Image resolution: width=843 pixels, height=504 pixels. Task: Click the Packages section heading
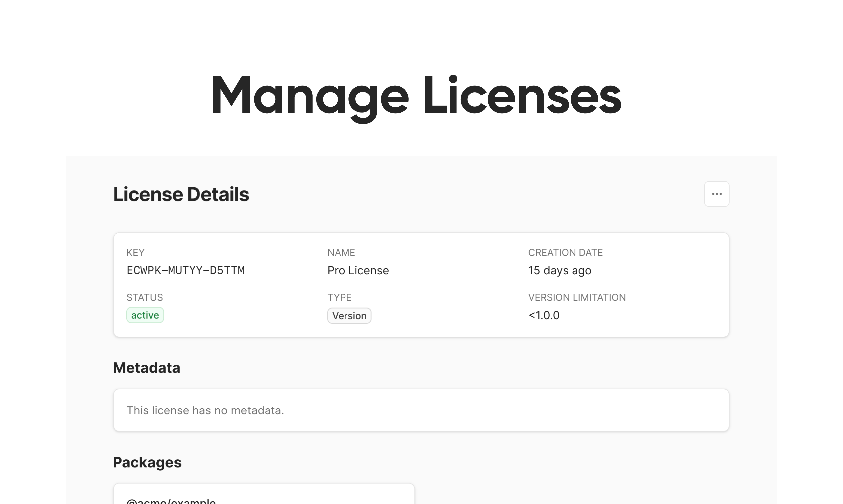tap(147, 462)
